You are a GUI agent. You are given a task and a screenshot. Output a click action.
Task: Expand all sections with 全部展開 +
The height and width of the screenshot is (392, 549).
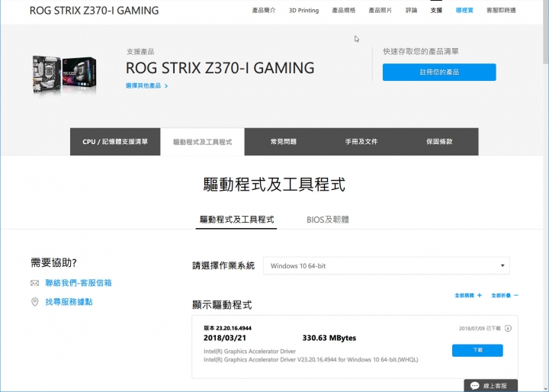pos(468,295)
